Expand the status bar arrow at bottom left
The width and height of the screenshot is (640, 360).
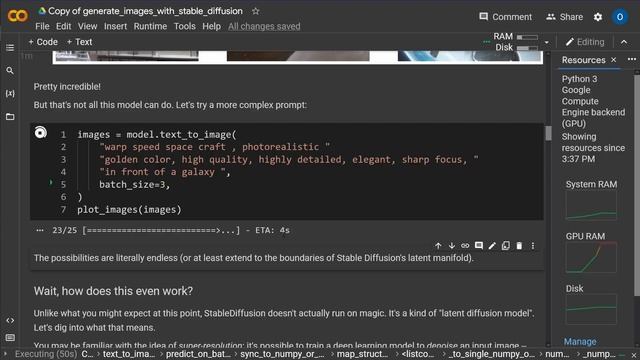(5, 354)
